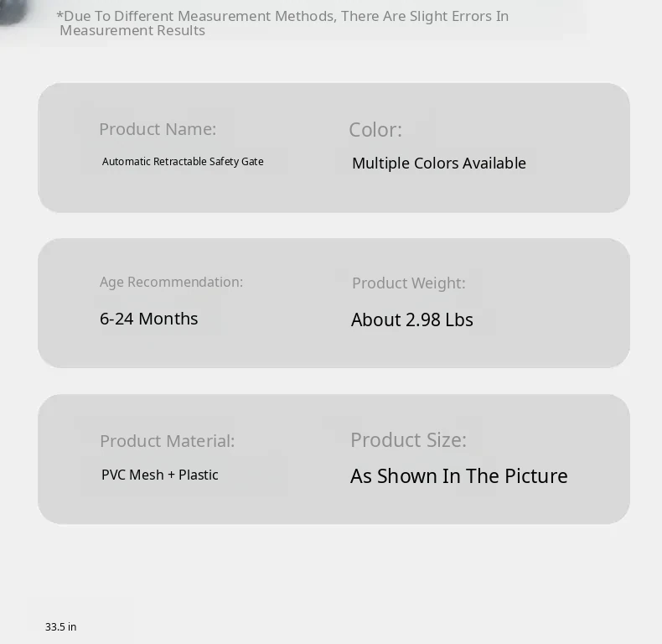Screen dimensions: 662x644
Task: Click 'Measurement Results' on disclaimer's second line
Action: [x=132, y=31]
